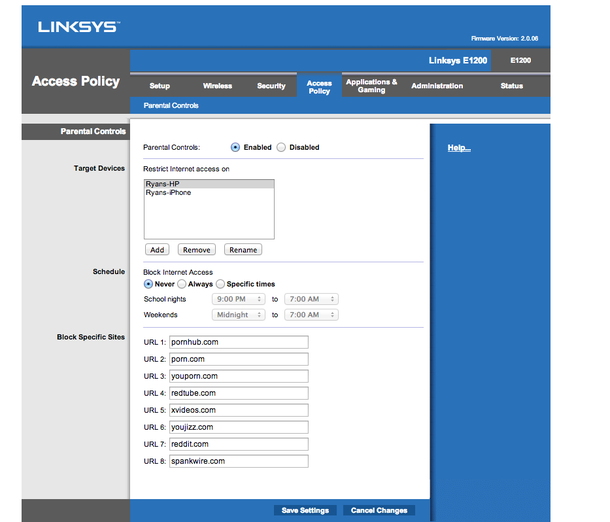Expand the Weekends end time dropdown
Screen dimensions: 610x522
click(x=311, y=315)
